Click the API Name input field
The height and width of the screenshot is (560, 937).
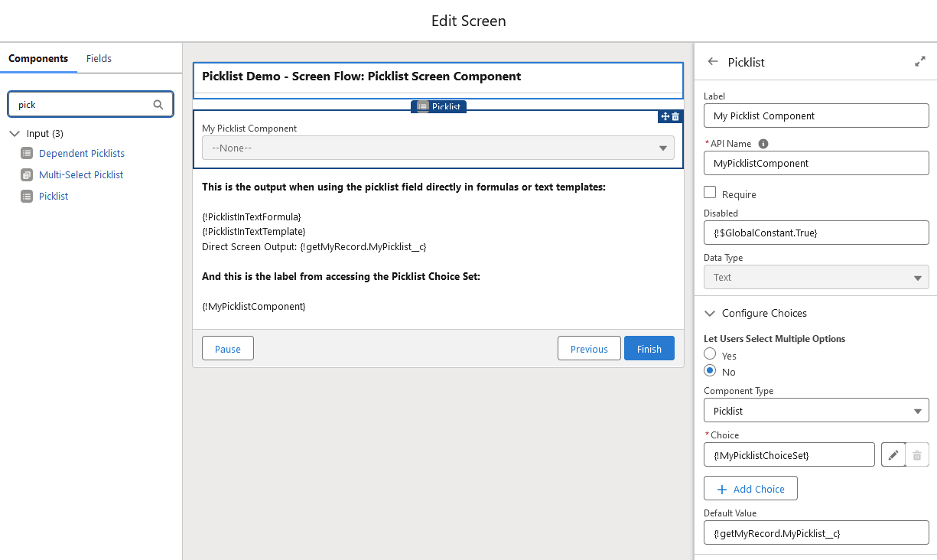click(816, 163)
